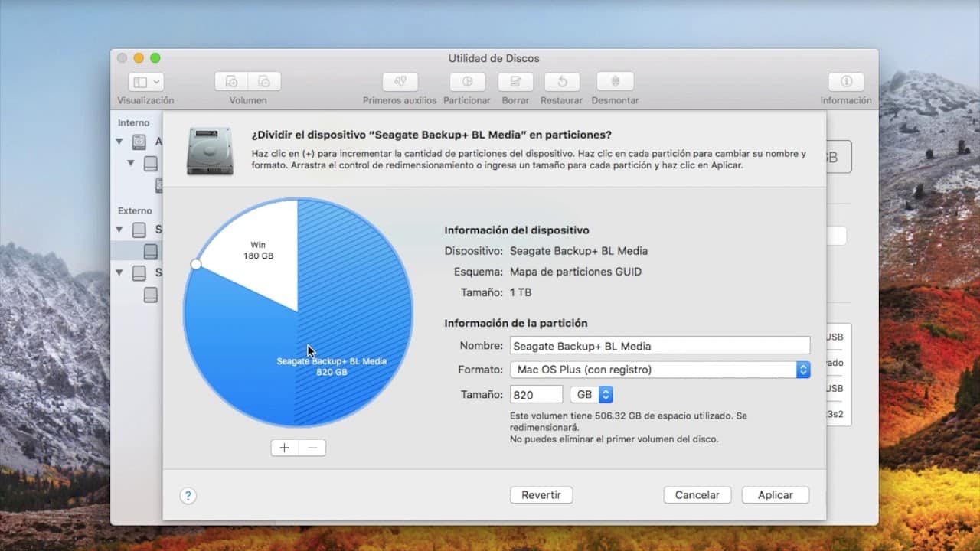Image resolution: width=980 pixels, height=551 pixels.
Task: Add a partition with the plus button
Action: [285, 448]
